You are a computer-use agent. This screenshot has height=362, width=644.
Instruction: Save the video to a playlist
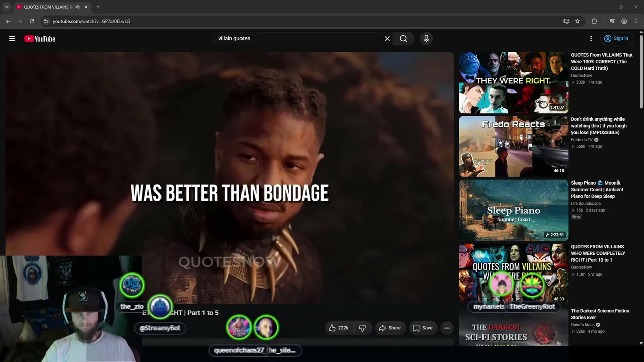coord(423,328)
